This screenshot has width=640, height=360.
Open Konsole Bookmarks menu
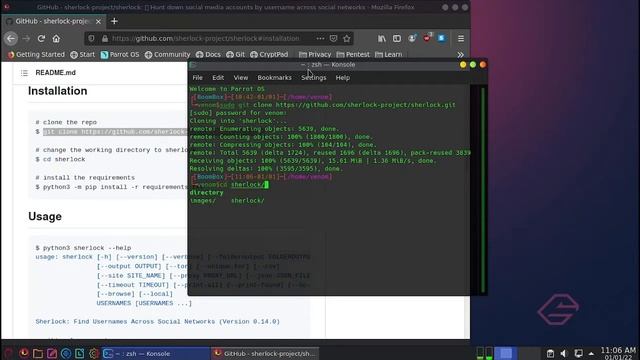coord(274,78)
